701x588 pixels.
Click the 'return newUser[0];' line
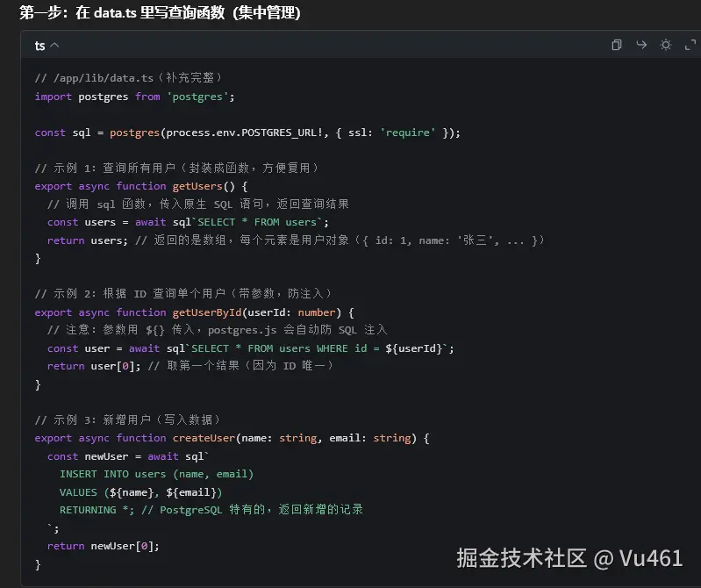pyautogui.click(x=104, y=546)
